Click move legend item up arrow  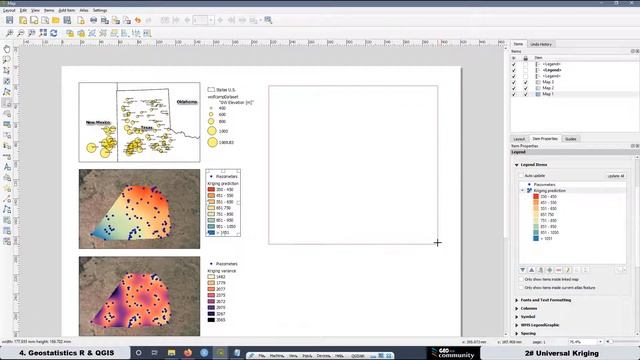tap(531, 270)
